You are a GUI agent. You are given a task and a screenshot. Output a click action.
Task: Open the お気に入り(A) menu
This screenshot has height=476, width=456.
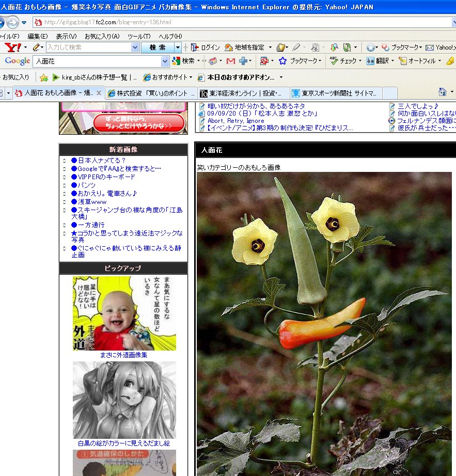(102, 36)
